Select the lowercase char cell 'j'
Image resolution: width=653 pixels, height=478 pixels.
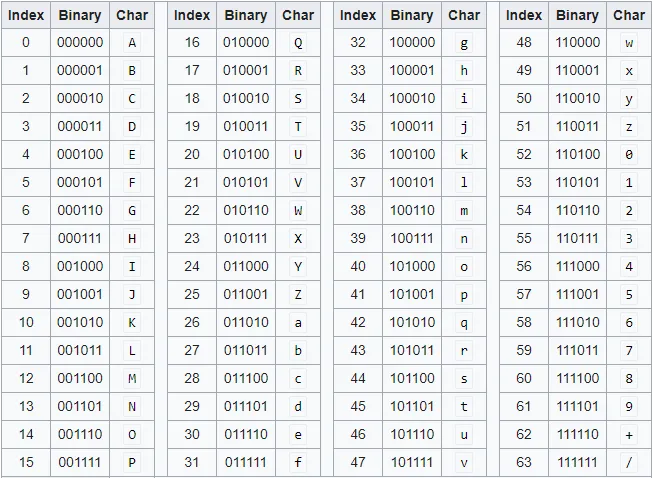click(464, 126)
